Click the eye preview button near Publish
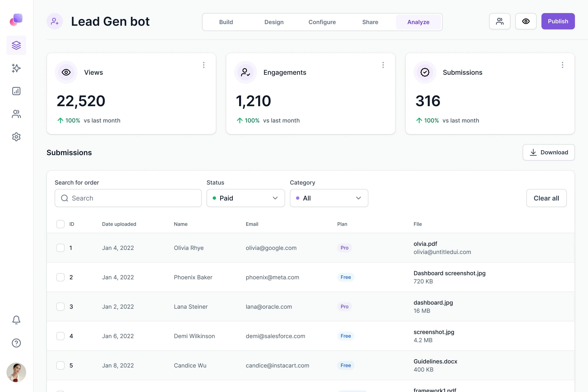Viewport: 588px width, 392px height. click(526, 21)
